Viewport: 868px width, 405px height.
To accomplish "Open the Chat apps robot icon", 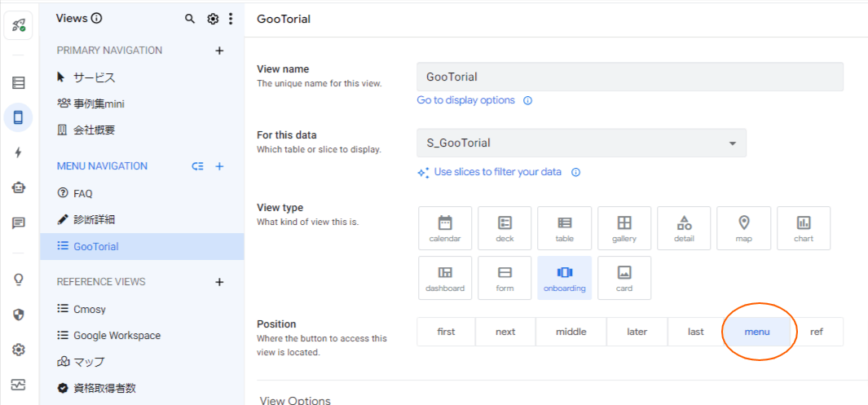I will coord(19,187).
